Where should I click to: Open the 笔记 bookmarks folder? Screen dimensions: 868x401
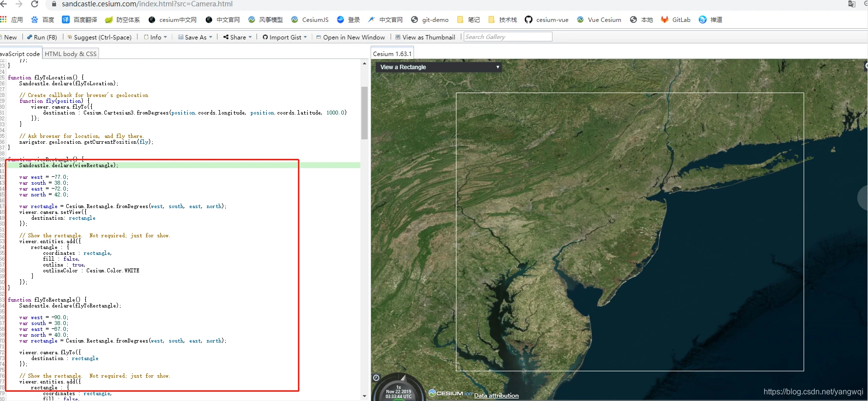pos(468,19)
